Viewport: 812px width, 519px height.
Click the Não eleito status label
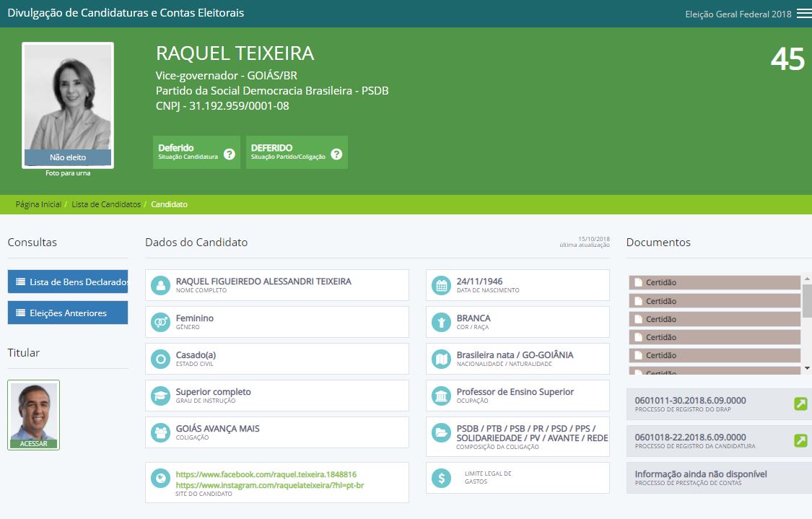68,157
